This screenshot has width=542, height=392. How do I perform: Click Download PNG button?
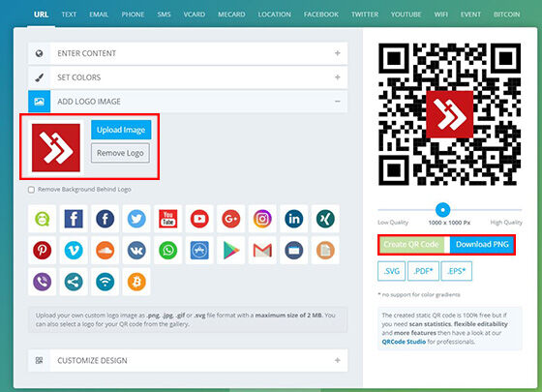click(482, 244)
